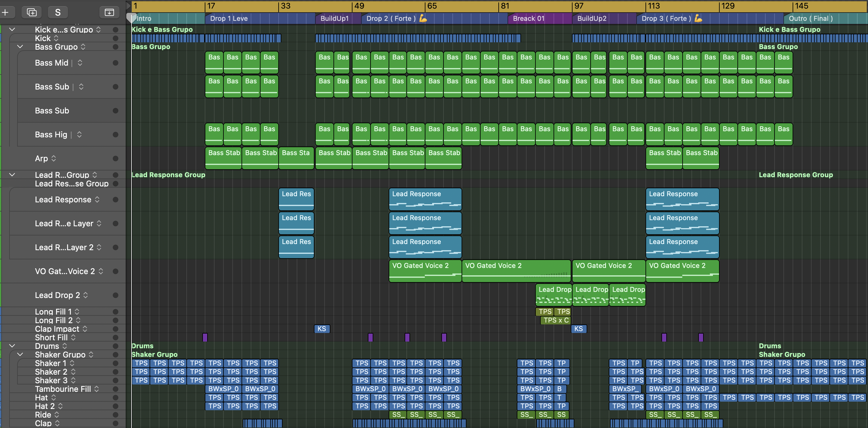Toggle the round dot button on Kick track
868x428 pixels.
click(x=116, y=38)
